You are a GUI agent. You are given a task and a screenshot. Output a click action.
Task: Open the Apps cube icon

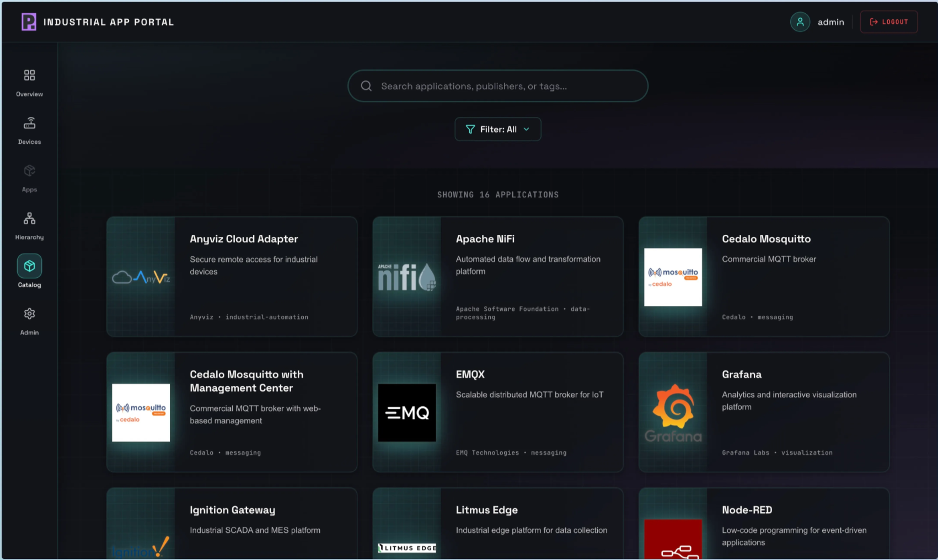[29, 171]
